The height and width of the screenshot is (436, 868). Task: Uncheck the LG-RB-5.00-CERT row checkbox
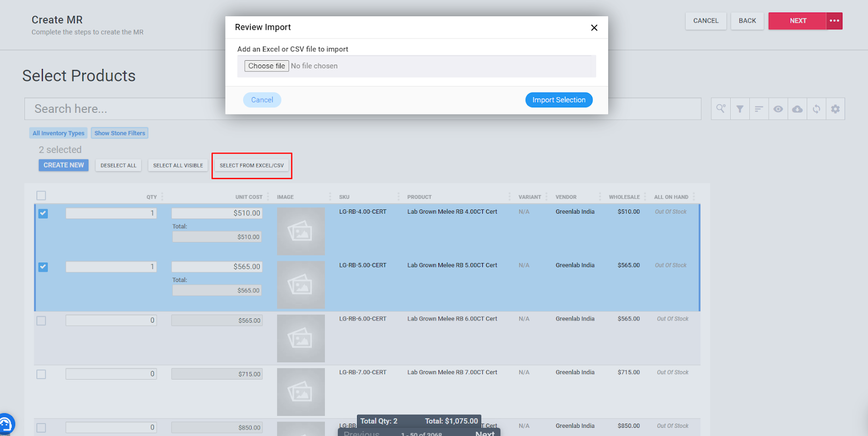pyautogui.click(x=43, y=267)
